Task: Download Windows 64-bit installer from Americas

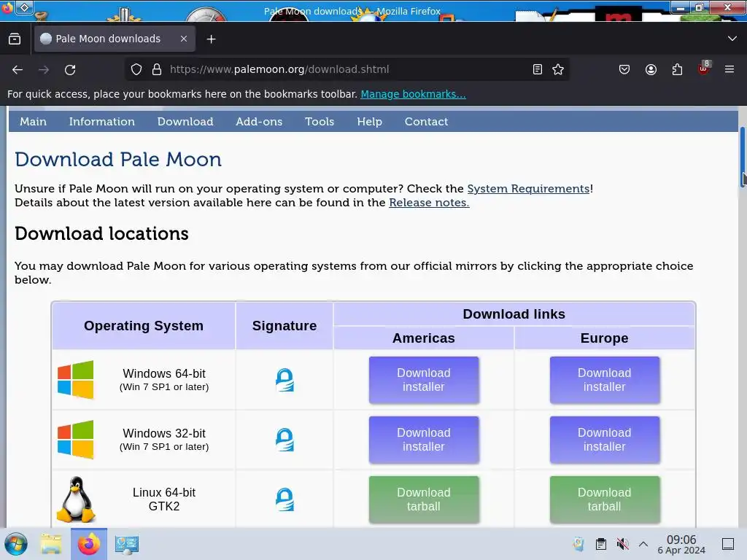Action: (x=424, y=380)
